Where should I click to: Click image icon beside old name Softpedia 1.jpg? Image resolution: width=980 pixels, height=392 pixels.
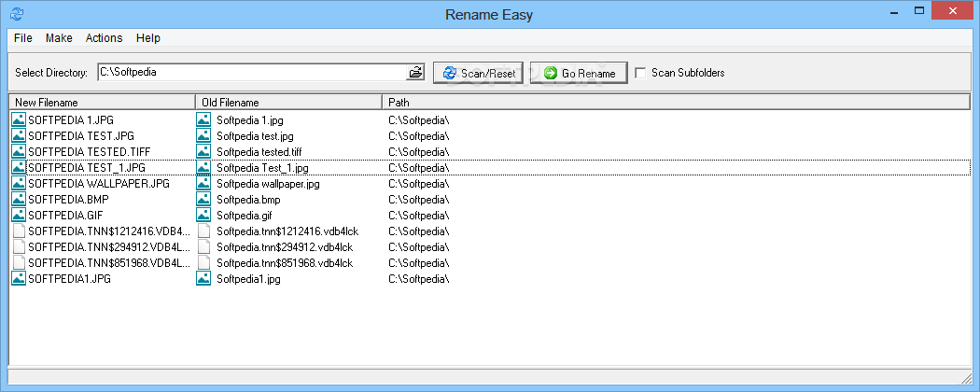click(203, 119)
